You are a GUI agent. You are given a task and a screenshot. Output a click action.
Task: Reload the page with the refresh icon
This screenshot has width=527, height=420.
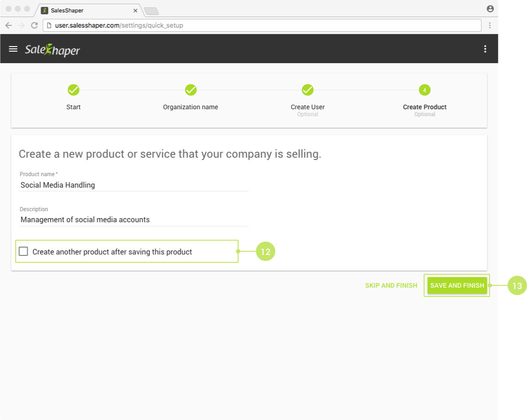(34, 25)
